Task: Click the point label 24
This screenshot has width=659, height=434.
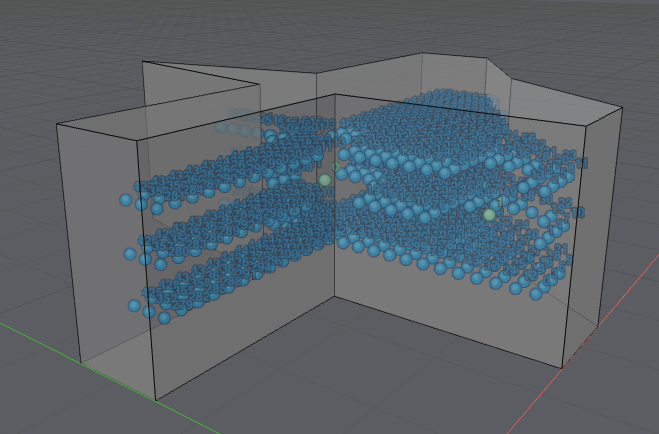Action: coord(509,270)
